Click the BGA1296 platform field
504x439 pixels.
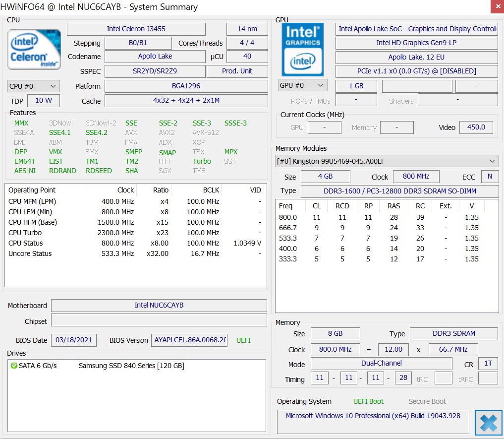pos(186,86)
